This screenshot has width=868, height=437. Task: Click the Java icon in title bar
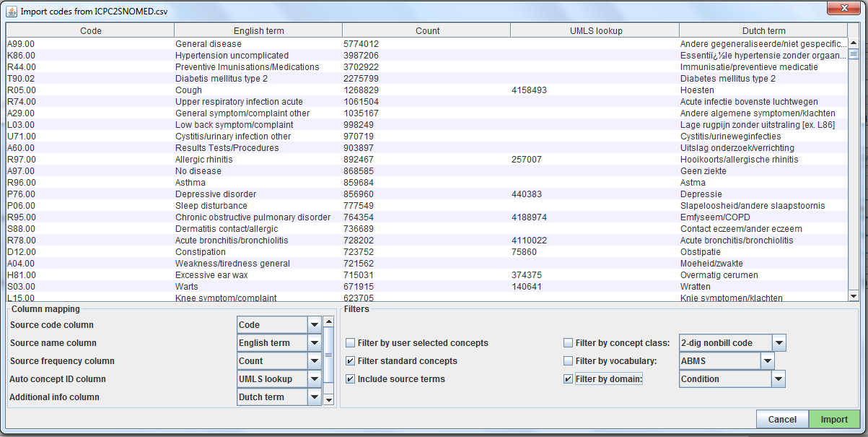pos(12,11)
